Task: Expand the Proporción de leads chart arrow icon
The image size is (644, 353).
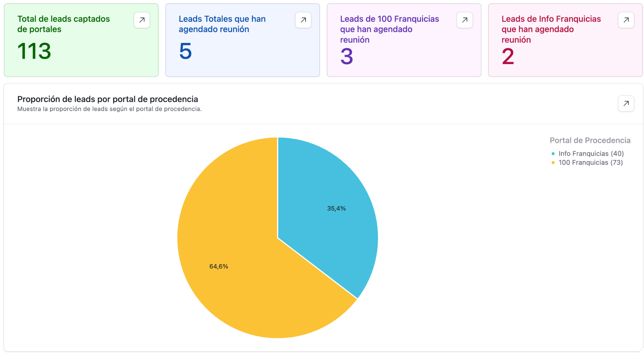Action: tap(626, 103)
